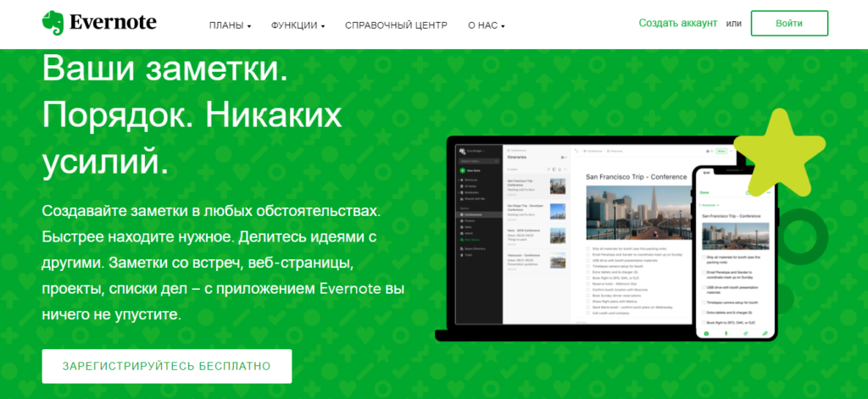The width and height of the screenshot is (868, 399).
Task: Open Paris – 2018 Conference note in list
Action: (537, 236)
